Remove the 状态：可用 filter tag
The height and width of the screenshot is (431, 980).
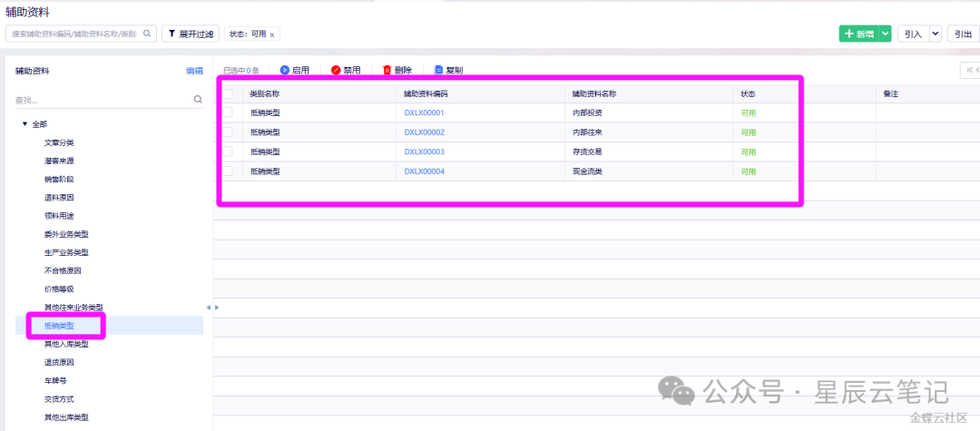[x=272, y=34]
